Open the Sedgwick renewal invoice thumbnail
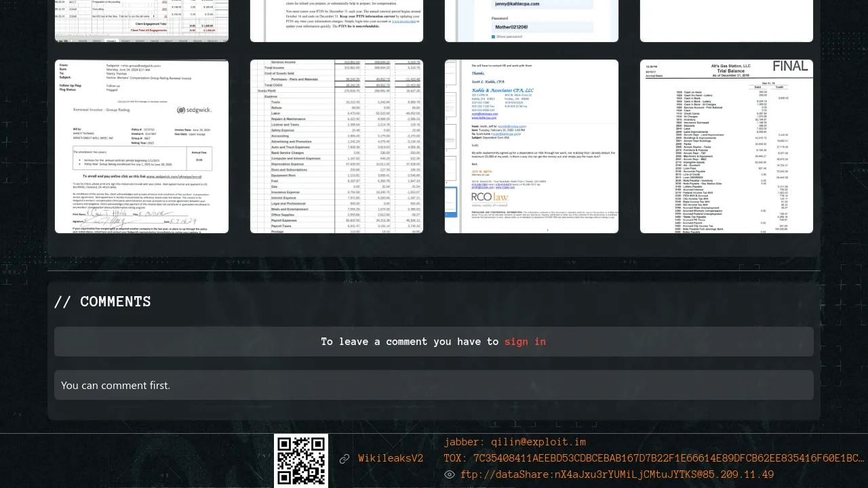This screenshot has width=868, height=488. coord(142,146)
